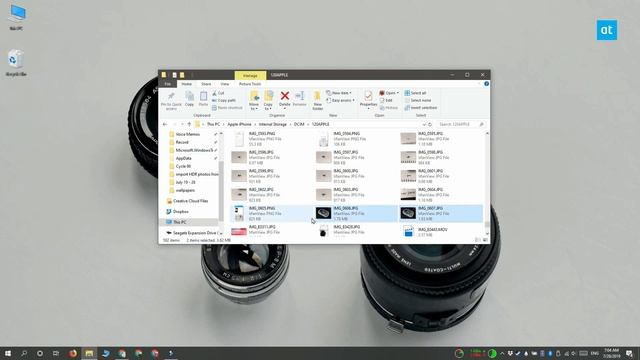Click Edit in the Open group
640x360 pixels.
pos(386,100)
